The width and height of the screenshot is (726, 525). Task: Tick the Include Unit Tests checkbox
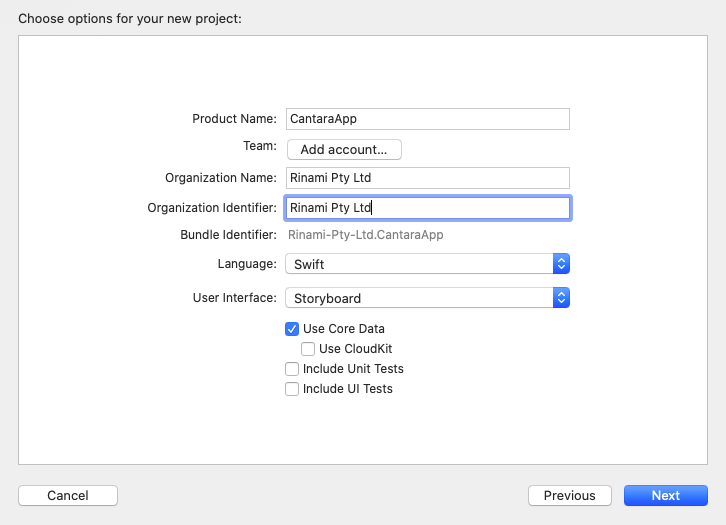pos(292,369)
